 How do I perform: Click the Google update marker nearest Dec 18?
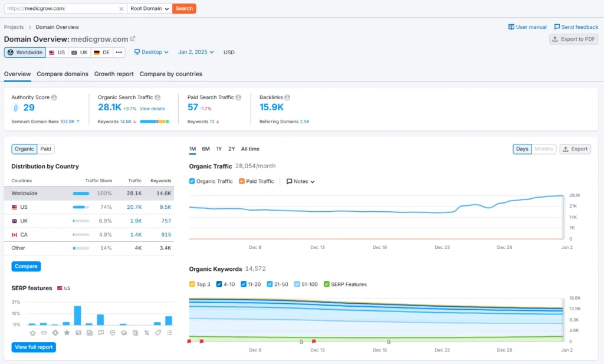tap(389, 342)
